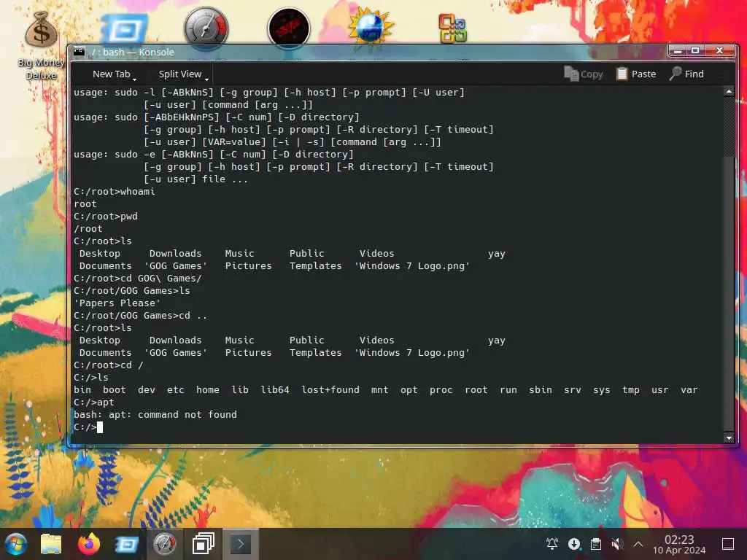Open the Split View dropdown arrow
Viewport: 747px width, 560px height.
tap(206, 79)
